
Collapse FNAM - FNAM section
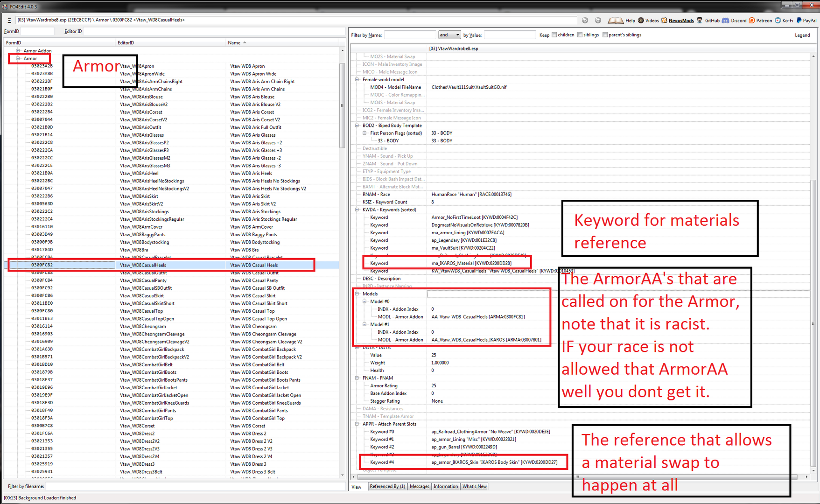point(357,378)
